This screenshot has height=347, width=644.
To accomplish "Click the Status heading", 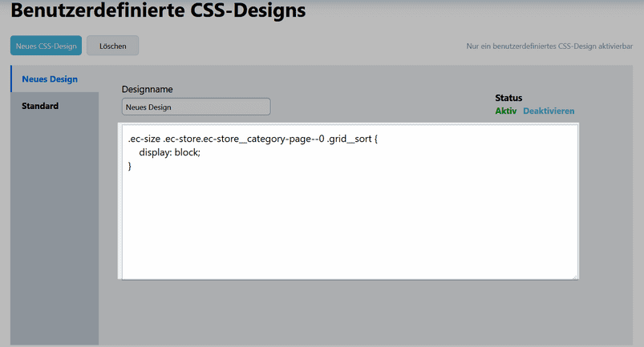I will coord(508,98).
